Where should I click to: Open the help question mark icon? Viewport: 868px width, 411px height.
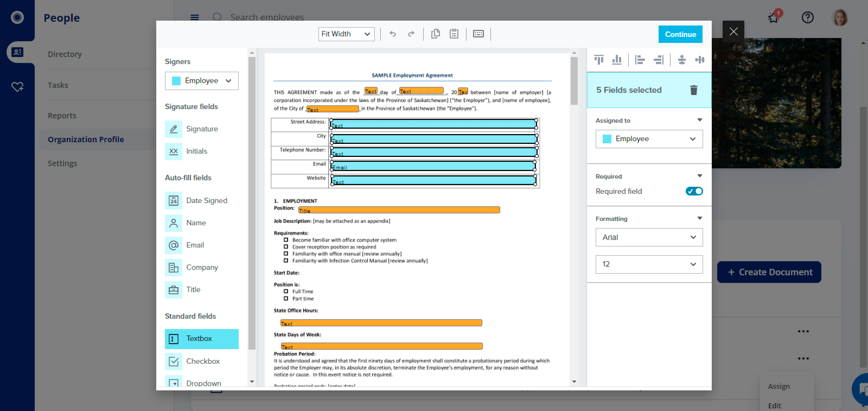click(x=807, y=17)
